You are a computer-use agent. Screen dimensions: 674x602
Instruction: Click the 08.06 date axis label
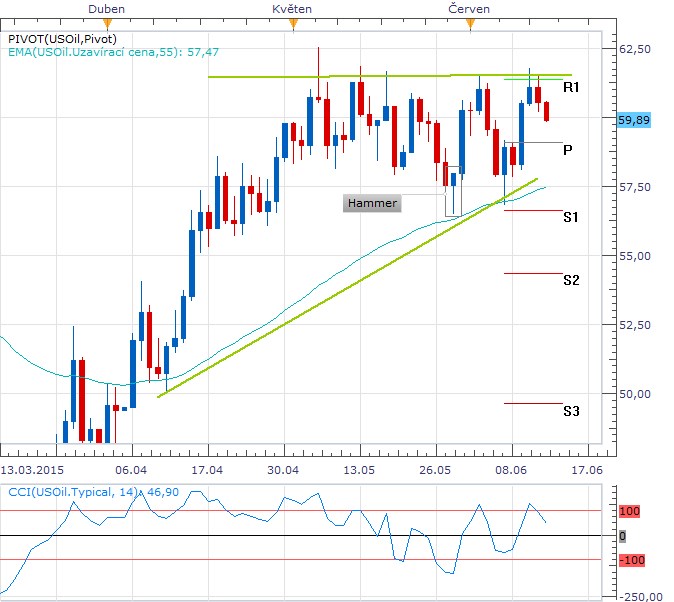pos(511,470)
